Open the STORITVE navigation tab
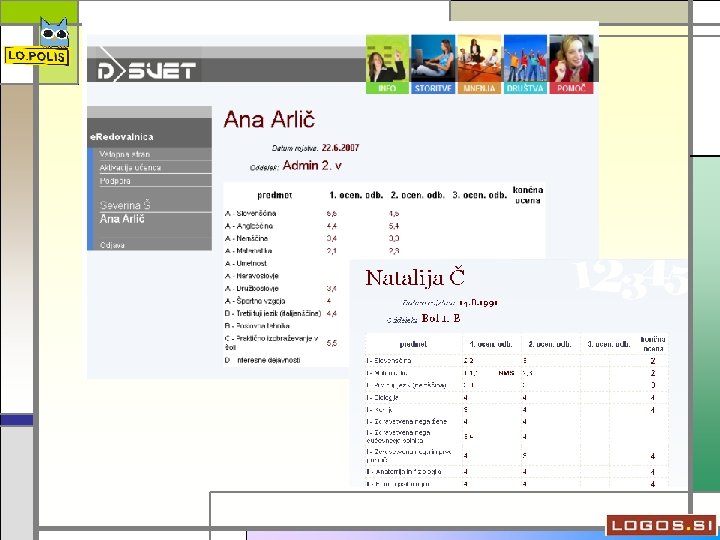Screen dimensions: 720x540 coord(433,88)
